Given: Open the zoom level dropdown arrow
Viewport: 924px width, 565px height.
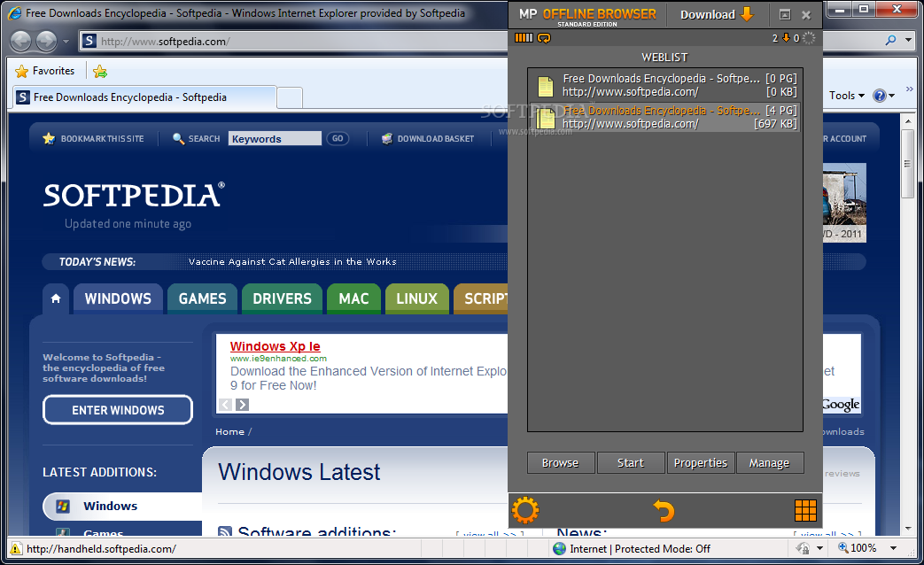Looking at the screenshot, I should click(893, 548).
